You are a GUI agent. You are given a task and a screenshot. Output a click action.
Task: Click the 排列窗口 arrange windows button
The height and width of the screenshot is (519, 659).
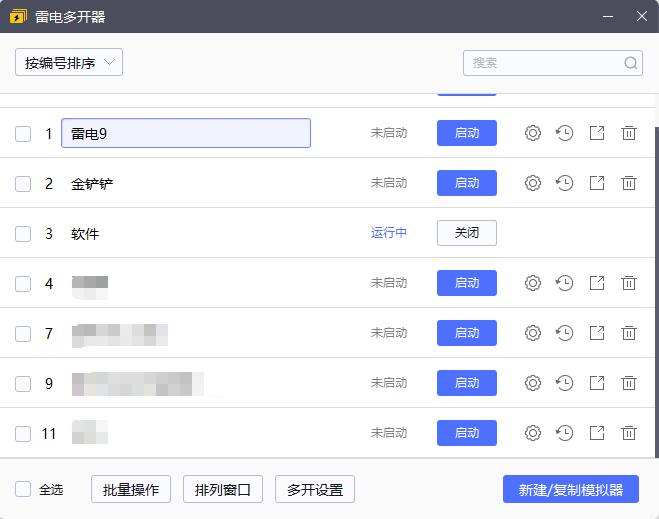(x=223, y=489)
